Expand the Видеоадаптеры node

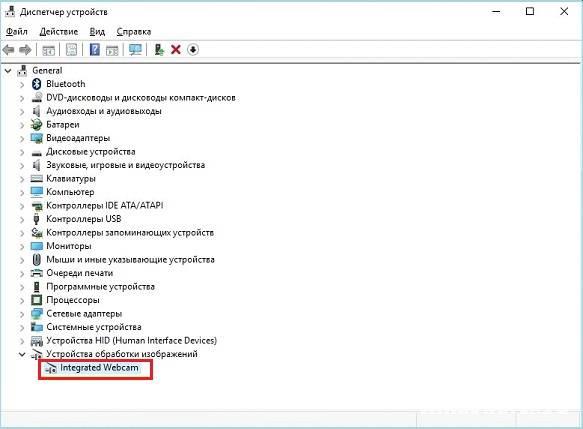(x=22, y=139)
